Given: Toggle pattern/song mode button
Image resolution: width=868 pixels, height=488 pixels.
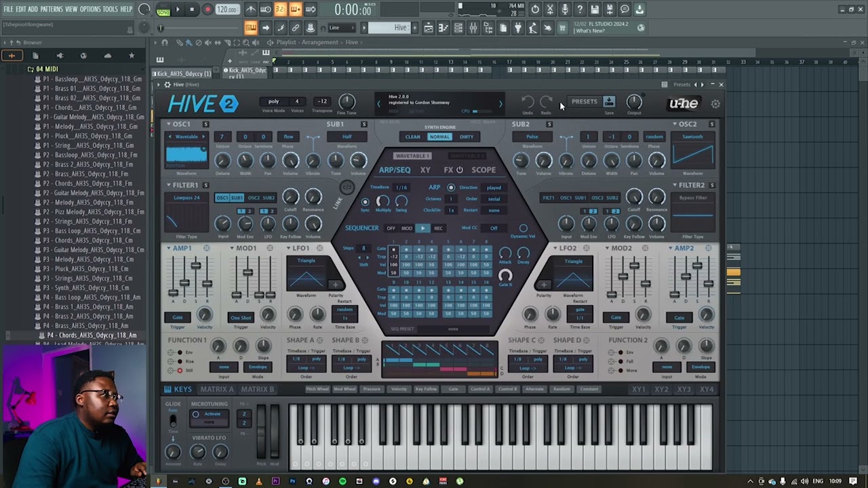Looking at the screenshot, I should (x=163, y=9).
